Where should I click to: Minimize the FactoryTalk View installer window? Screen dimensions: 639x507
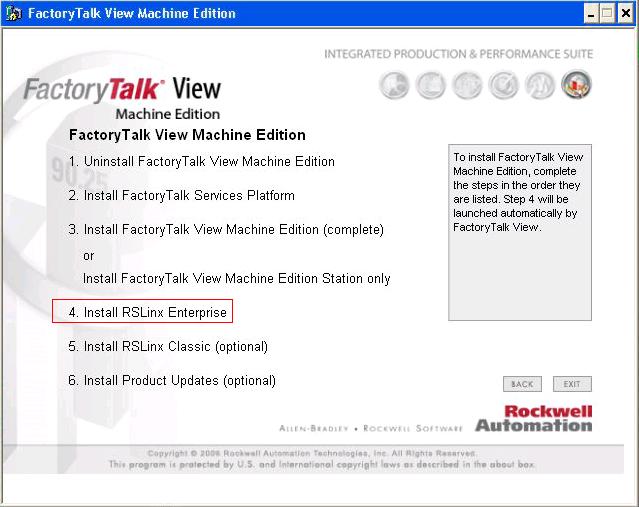point(591,14)
